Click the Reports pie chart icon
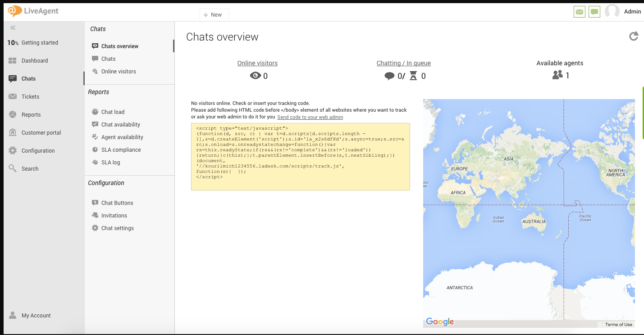 (x=13, y=115)
